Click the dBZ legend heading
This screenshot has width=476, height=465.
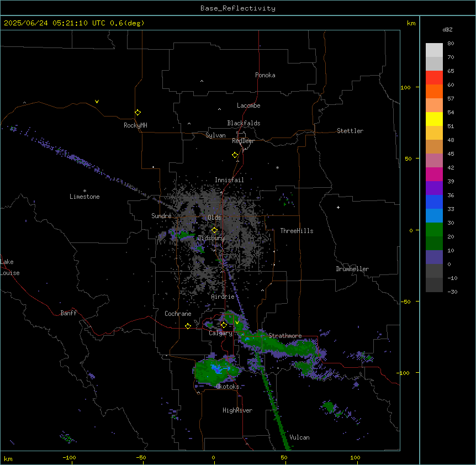click(x=447, y=30)
